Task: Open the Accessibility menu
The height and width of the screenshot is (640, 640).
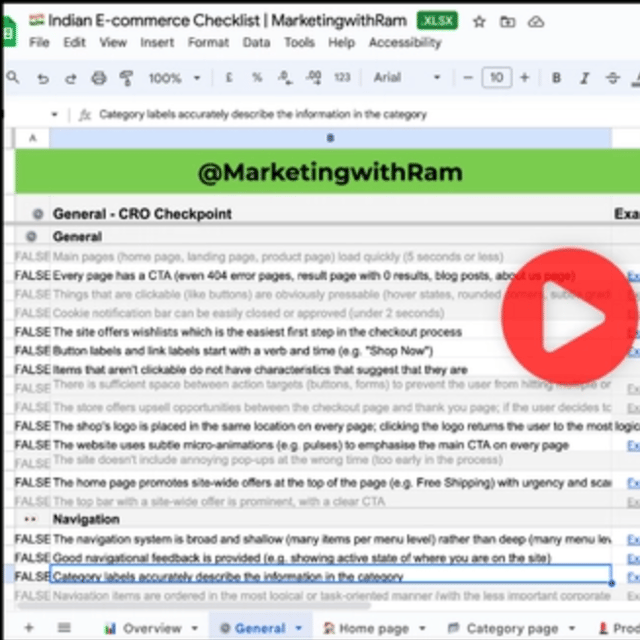Action: 405,42
